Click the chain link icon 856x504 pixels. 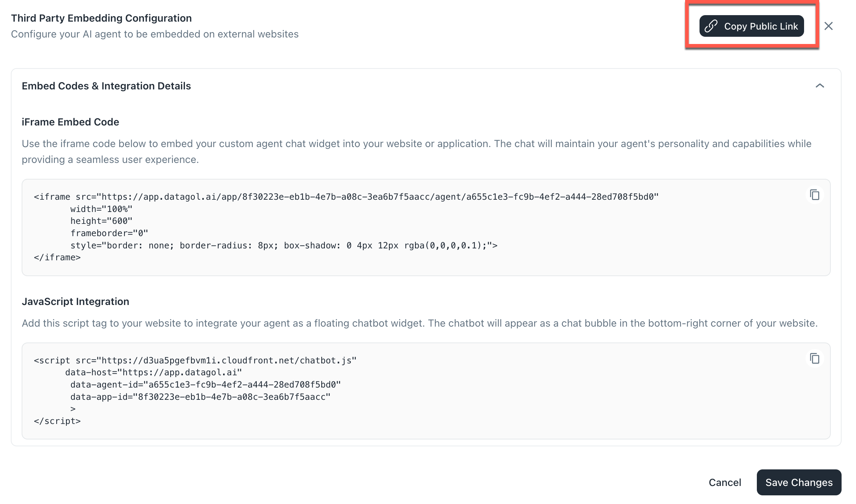711,26
